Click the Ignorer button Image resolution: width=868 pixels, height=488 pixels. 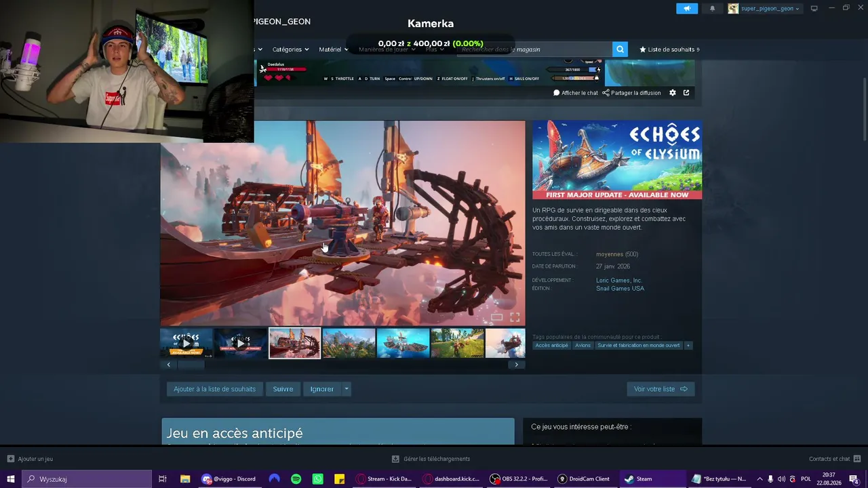[322, 389]
